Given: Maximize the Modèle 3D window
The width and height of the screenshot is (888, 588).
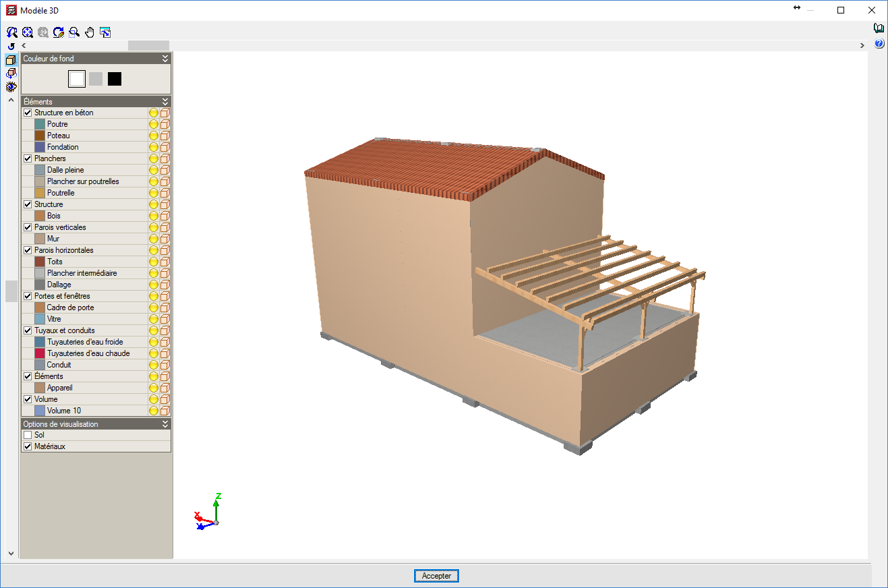Looking at the screenshot, I should pyautogui.click(x=841, y=10).
